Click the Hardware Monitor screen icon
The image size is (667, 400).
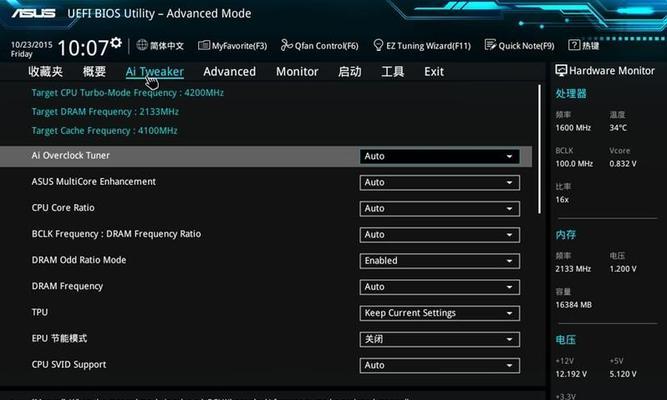point(561,71)
